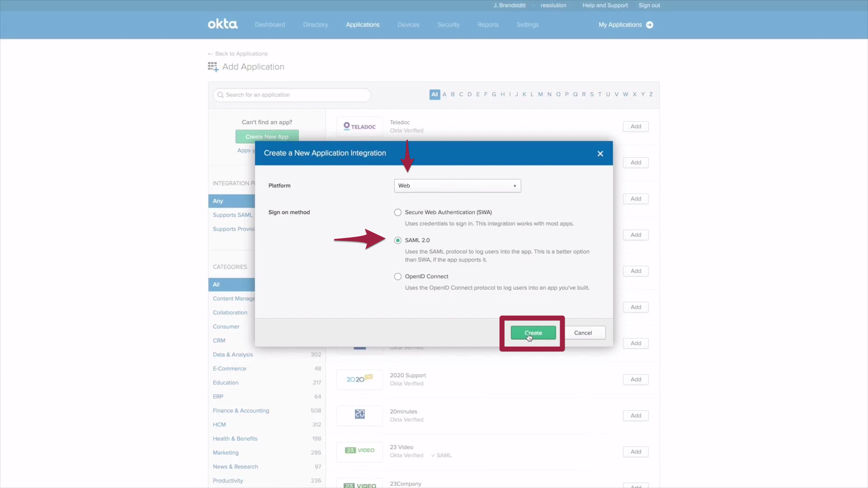Screen dimensions: 868x488
Task: Click the 2020 Support logo
Action: (359, 380)
